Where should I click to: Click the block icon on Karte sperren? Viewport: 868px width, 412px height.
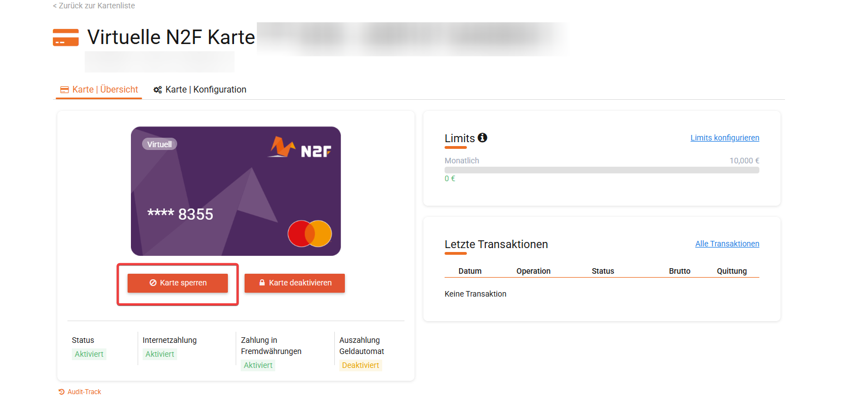click(x=153, y=283)
